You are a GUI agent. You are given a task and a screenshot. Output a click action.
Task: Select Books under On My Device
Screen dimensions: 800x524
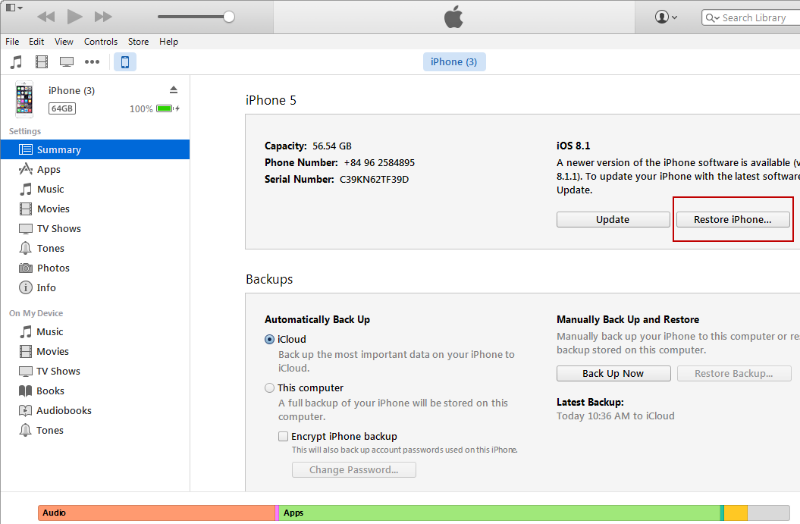(95, 391)
